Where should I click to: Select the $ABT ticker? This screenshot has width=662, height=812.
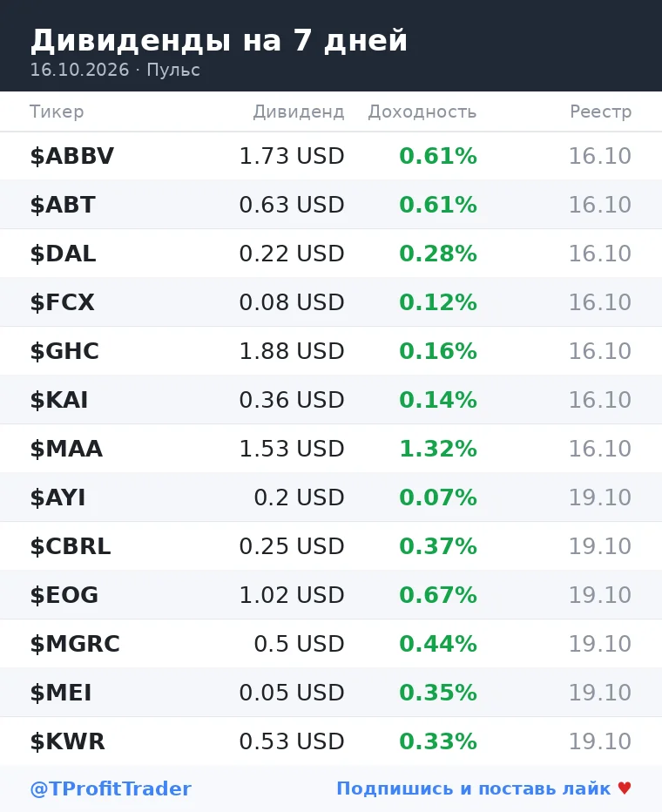coord(63,205)
